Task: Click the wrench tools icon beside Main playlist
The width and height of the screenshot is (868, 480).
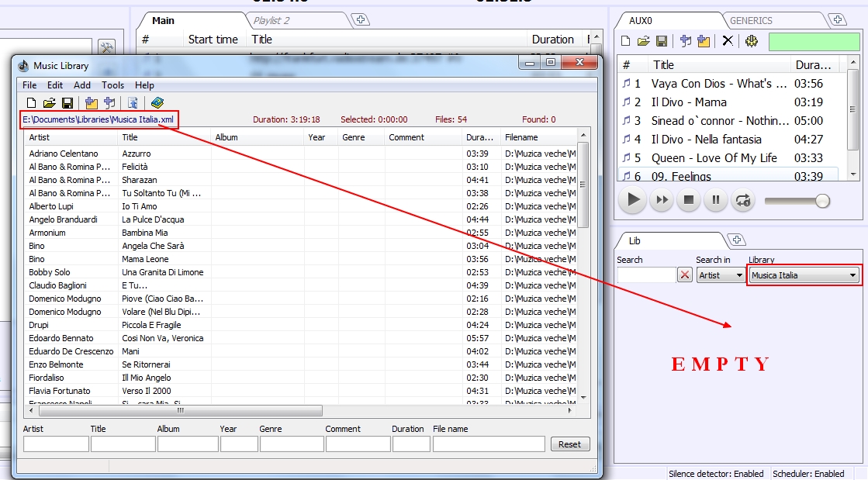Action: (106, 48)
